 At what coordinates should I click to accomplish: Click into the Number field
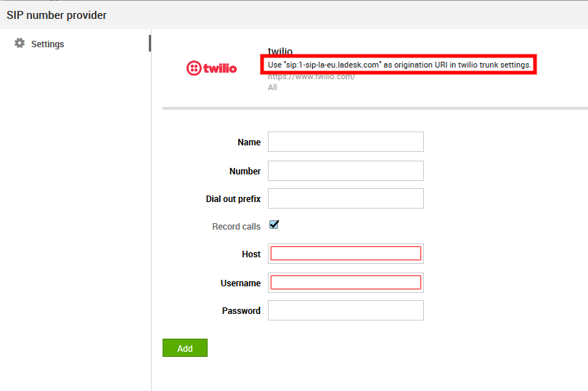346,171
